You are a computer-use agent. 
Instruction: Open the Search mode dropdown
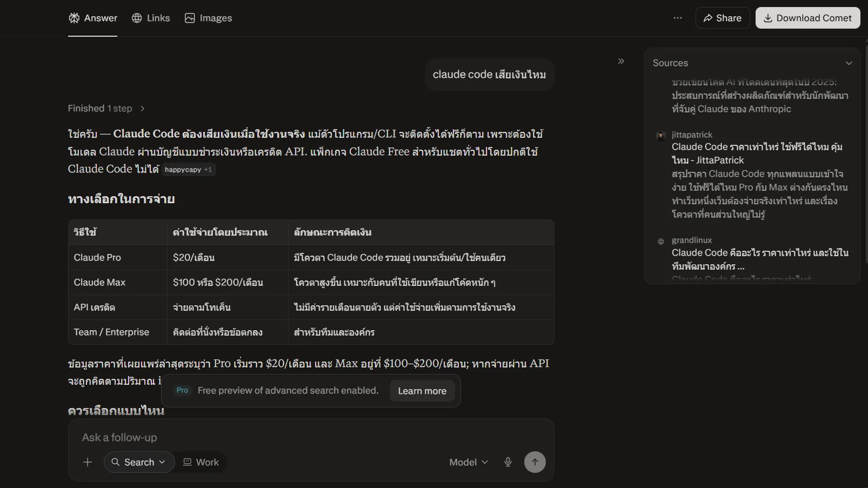139,462
